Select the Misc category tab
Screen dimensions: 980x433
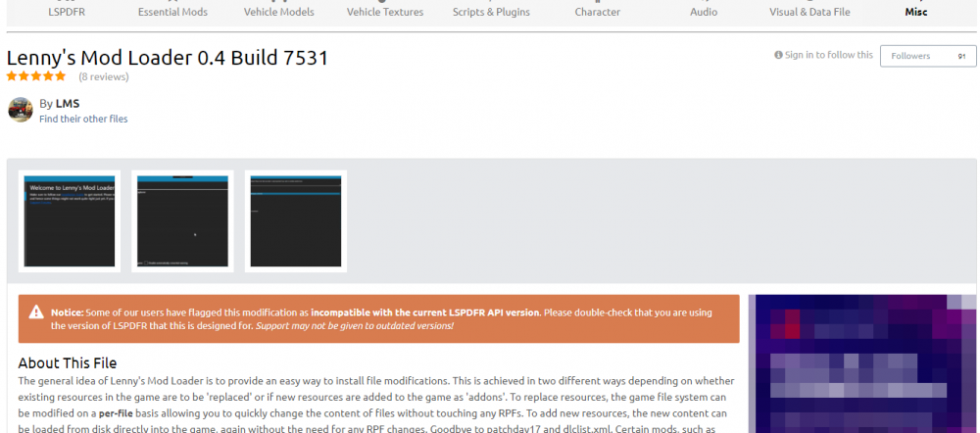[916, 12]
